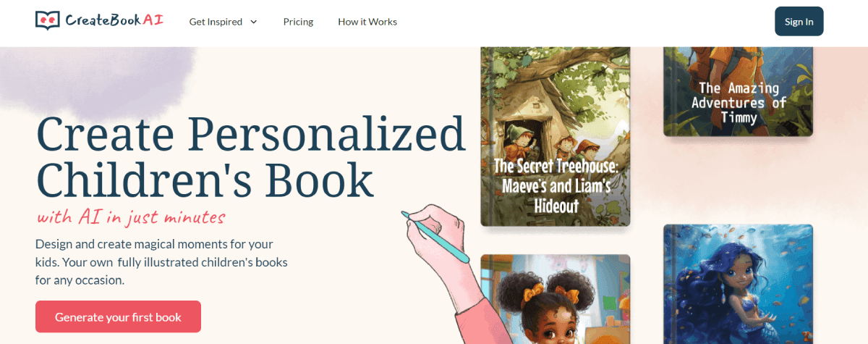Click the 'Design and create magical moments' description
The width and height of the screenshot is (868, 344).
tap(161, 262)
